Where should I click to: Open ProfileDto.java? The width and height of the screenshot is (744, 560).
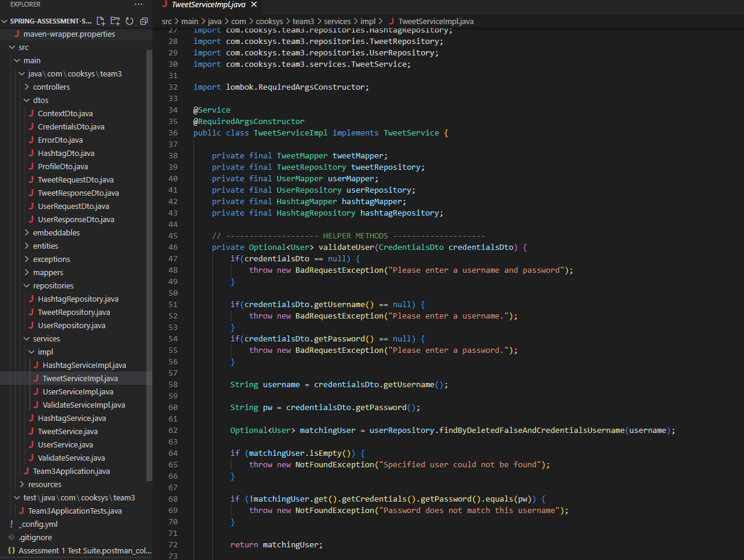pyautogui.click(x=63, y=166)
